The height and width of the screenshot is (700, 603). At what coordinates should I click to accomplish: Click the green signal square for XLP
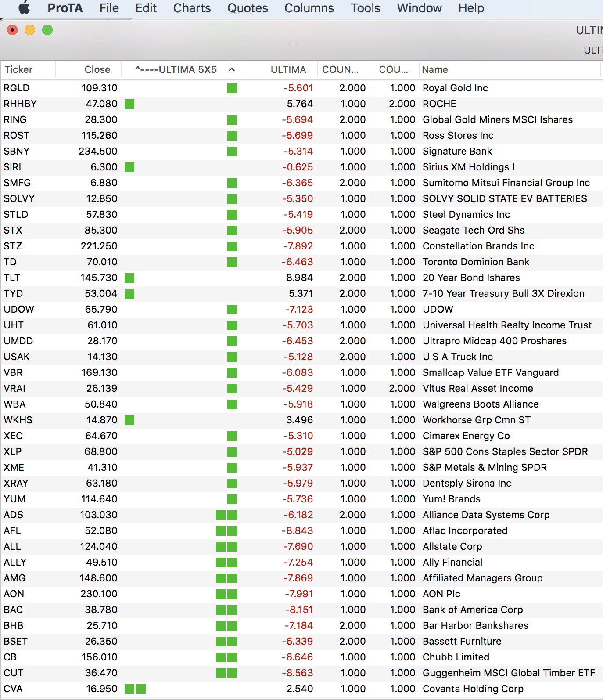232,452
